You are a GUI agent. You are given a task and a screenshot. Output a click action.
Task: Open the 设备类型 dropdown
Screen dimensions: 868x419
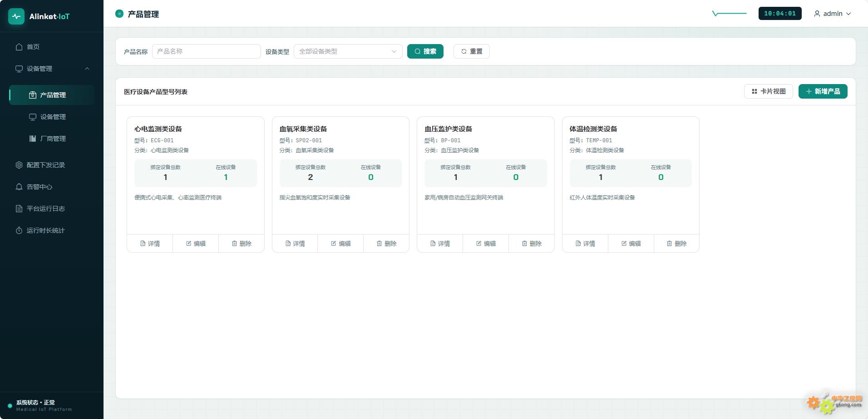348,51
